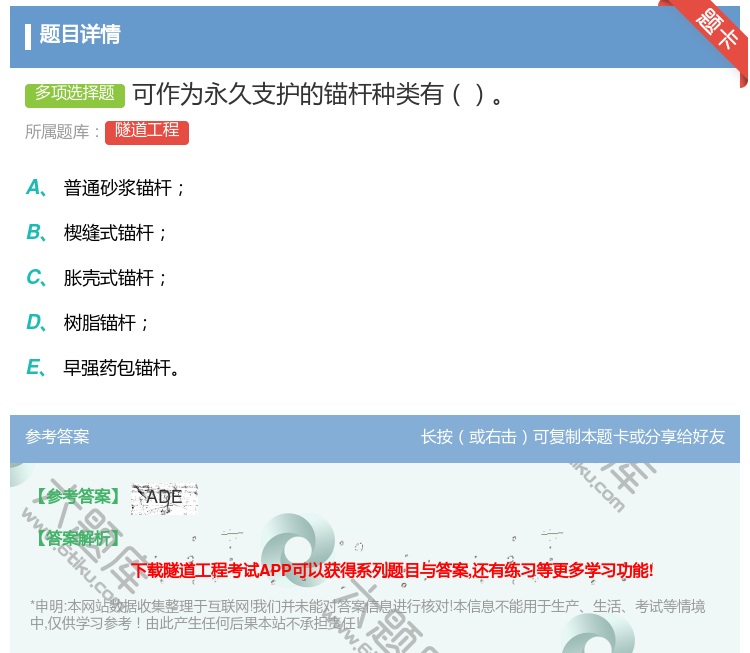
Task: Click the letter E option marker
Action: coord(36,367)
